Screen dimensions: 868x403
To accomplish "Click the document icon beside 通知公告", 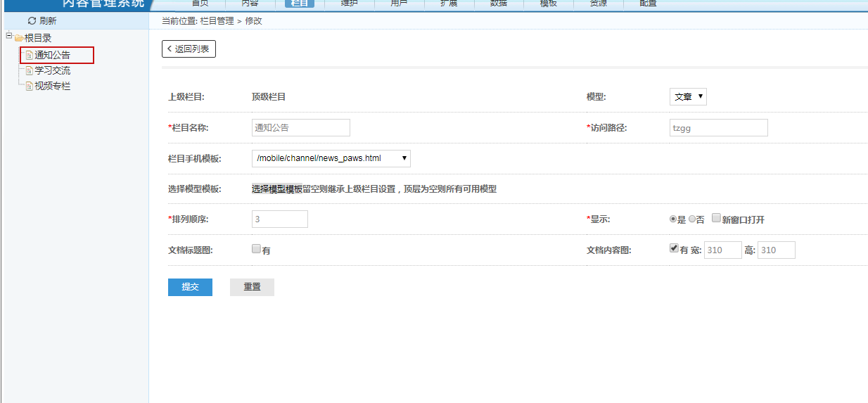I will [29, 55].
